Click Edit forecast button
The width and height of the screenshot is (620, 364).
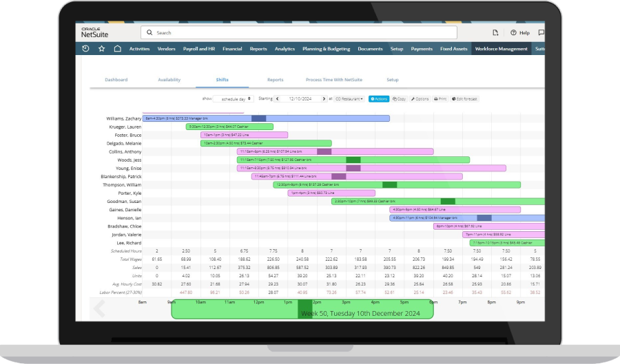[x=465, y=99]
